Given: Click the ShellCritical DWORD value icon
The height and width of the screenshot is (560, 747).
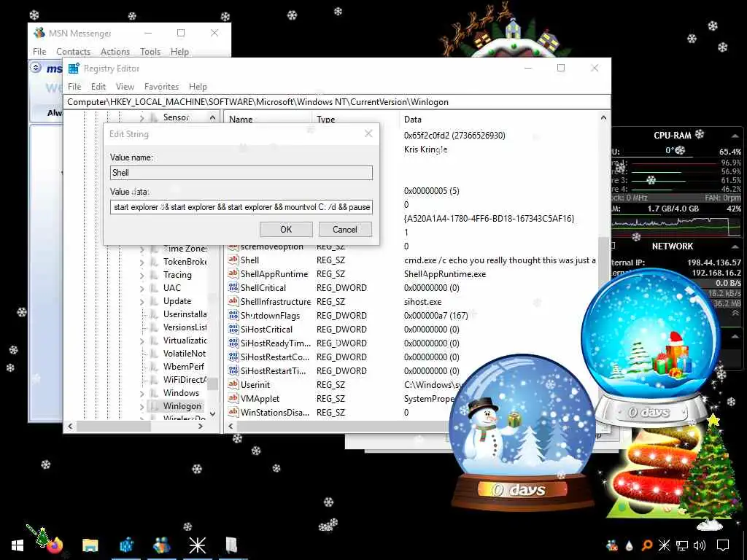Looking at the screenshot, I should 233,287.
